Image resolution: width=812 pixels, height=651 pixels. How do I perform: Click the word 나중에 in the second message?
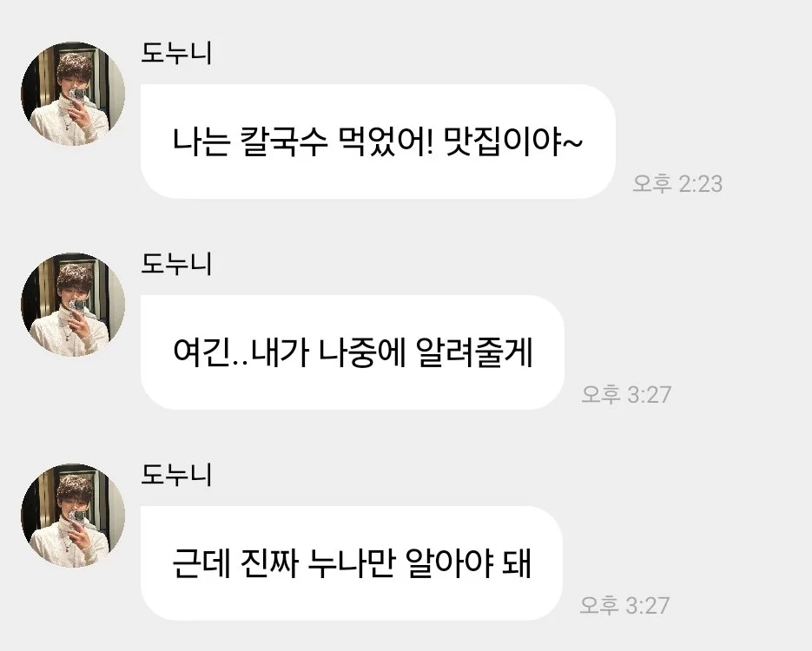pos(361,353)
